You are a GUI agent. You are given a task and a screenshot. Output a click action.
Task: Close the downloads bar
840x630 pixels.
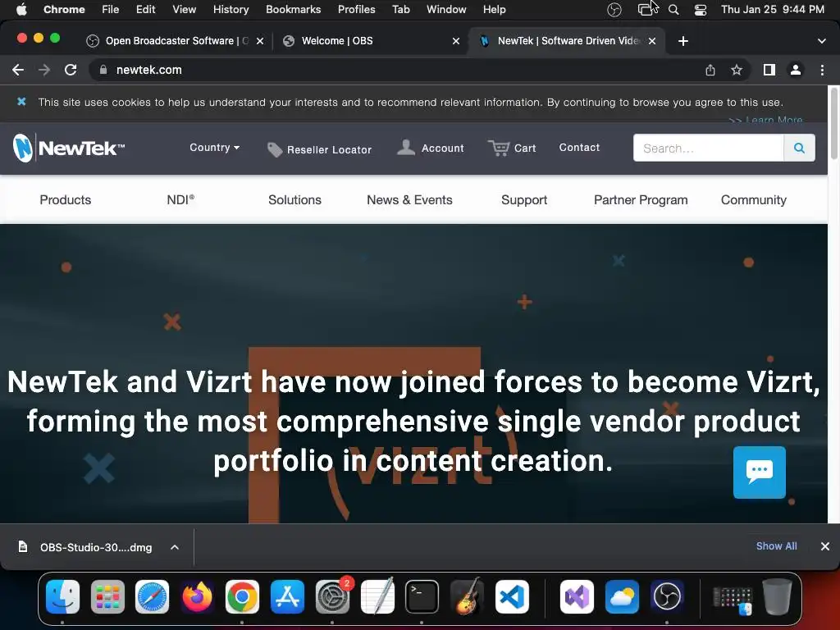pyautogui.click(x=825, y=546)
